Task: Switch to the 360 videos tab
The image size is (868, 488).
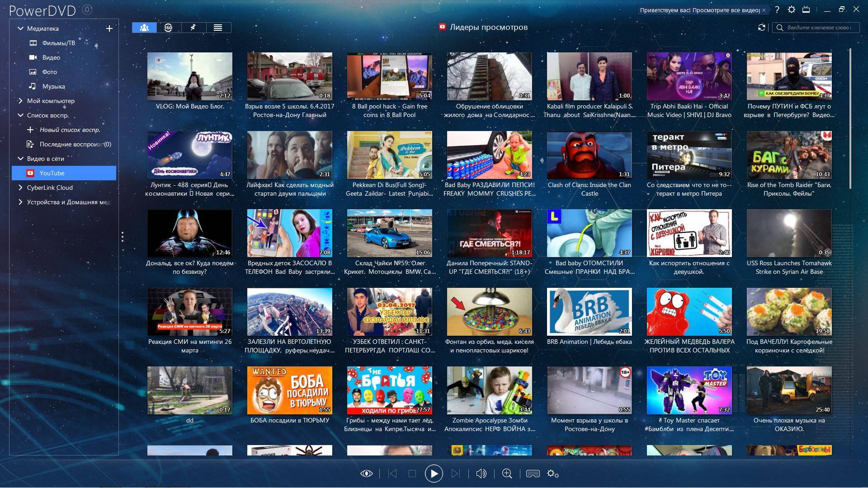Action: [168, 28]
